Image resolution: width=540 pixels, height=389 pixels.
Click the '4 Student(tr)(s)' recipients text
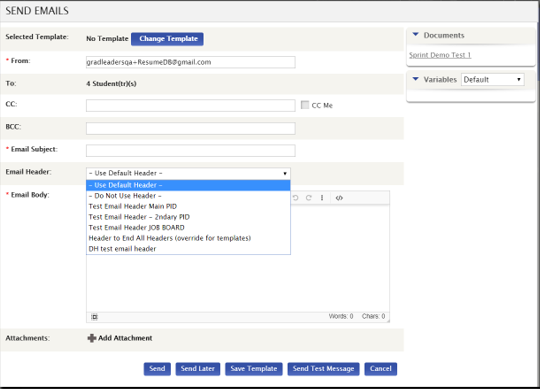[111, 84]
